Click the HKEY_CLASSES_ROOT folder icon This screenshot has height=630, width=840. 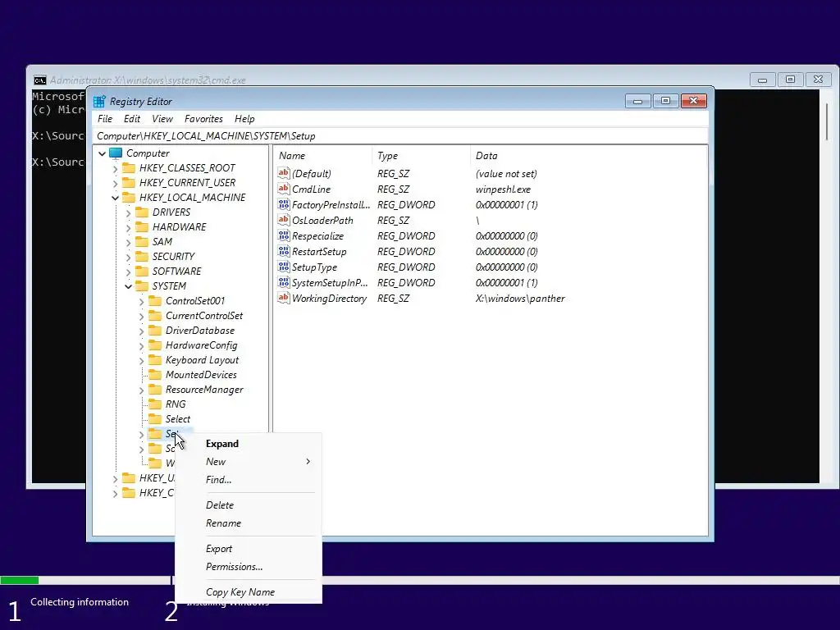(x=129, y=168)
